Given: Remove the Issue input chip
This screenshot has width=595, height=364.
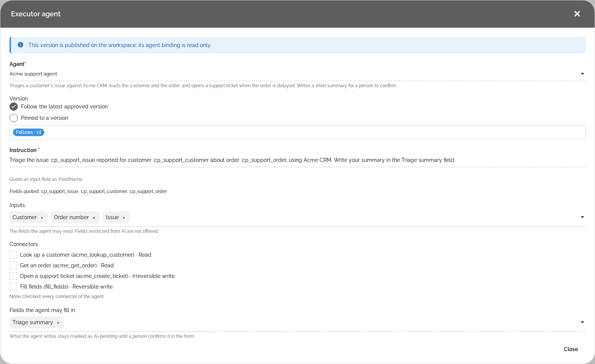Looking at the screenshot, I should (124, 218).
